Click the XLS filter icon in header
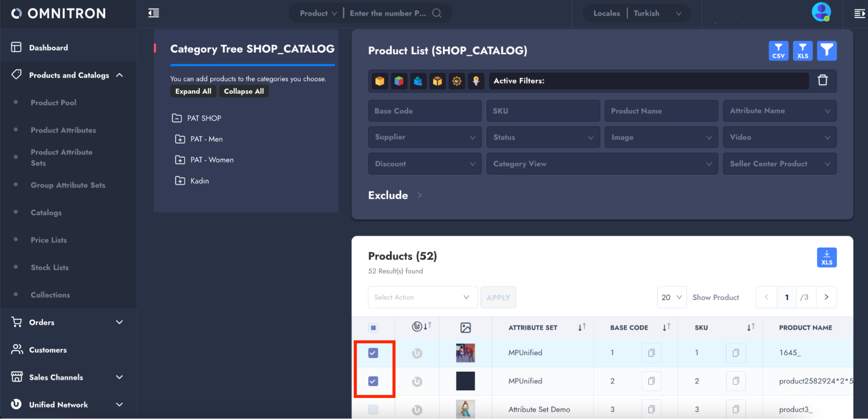Screen dimensions: 868x419 802,51
